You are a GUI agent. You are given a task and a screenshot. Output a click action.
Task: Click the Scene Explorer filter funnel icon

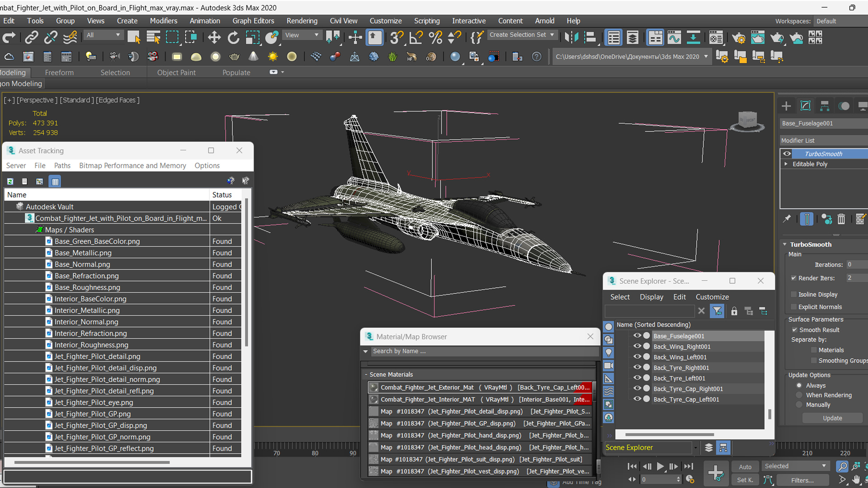click(x=717, y=311)
